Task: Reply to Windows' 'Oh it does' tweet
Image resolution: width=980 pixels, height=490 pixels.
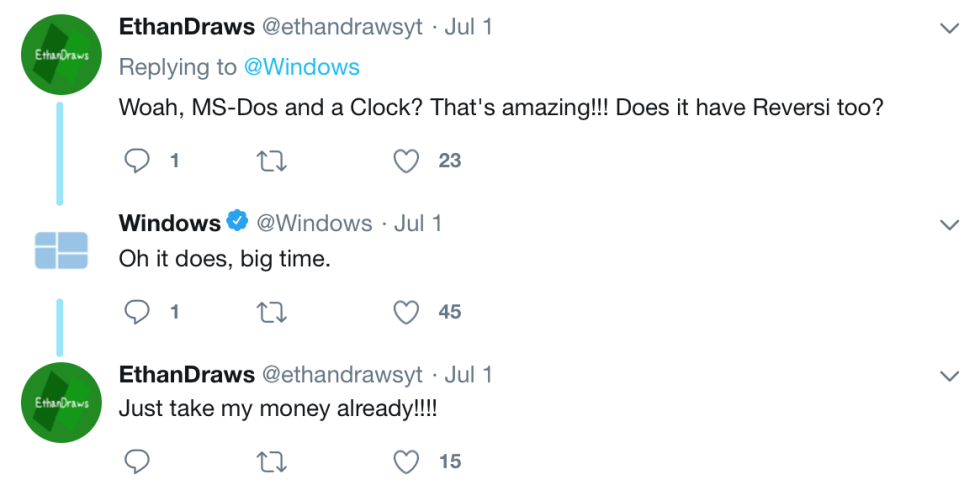Action: point(137,312)
